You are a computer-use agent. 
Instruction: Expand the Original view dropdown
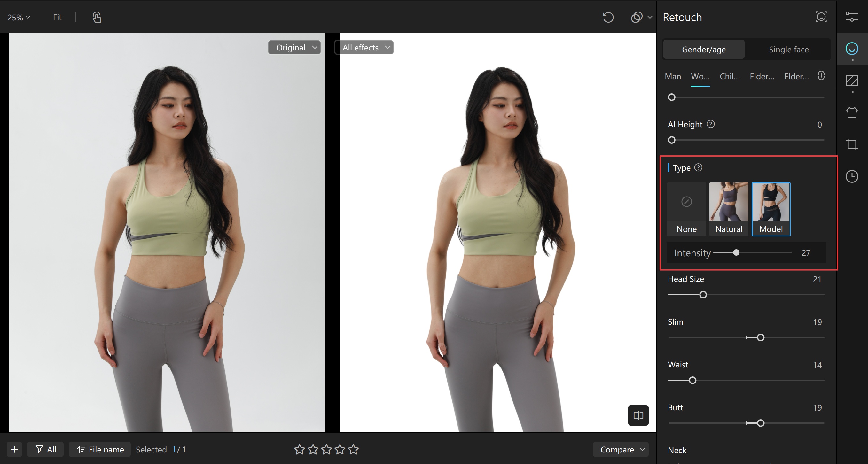coord(294,48)
